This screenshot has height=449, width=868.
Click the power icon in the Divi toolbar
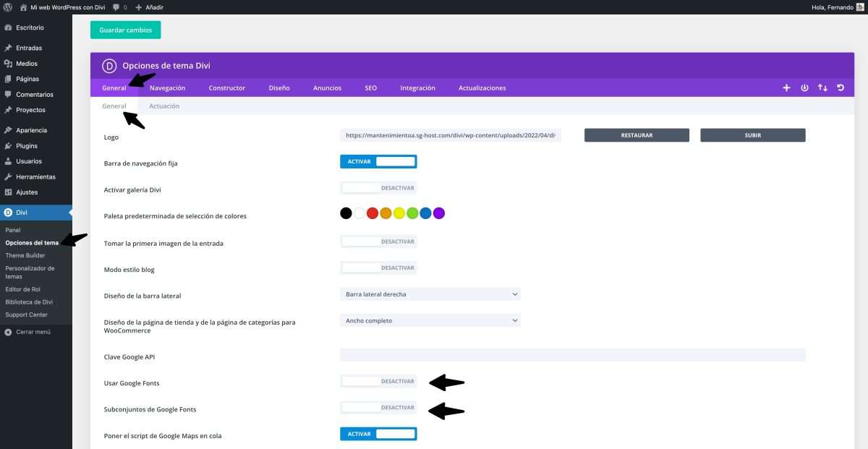[804, 87]
